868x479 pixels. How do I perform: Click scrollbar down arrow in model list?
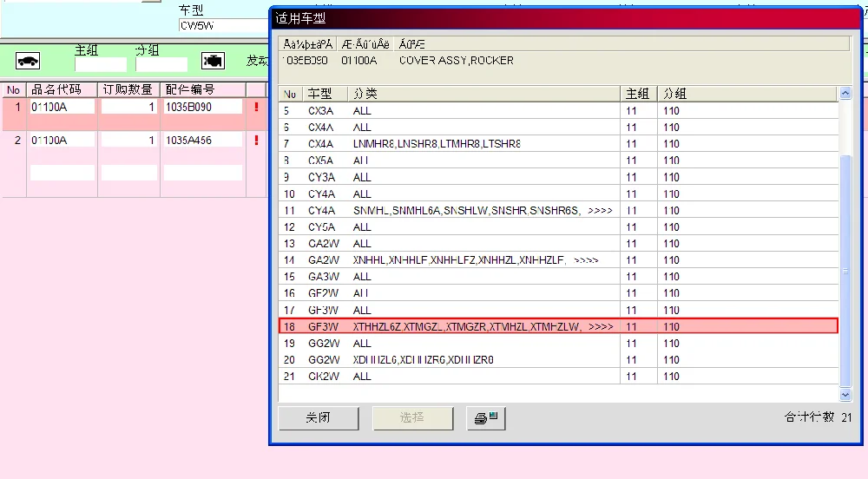(845, 395)
